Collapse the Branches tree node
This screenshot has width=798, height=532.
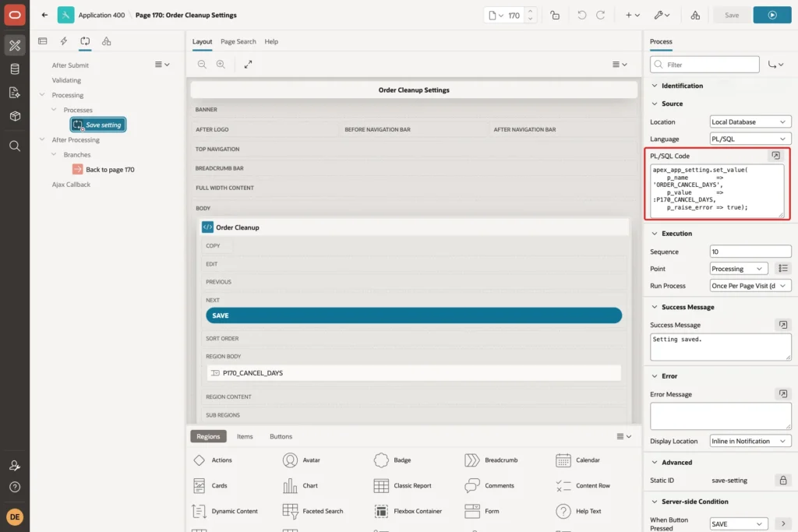[x=54, y=154]
